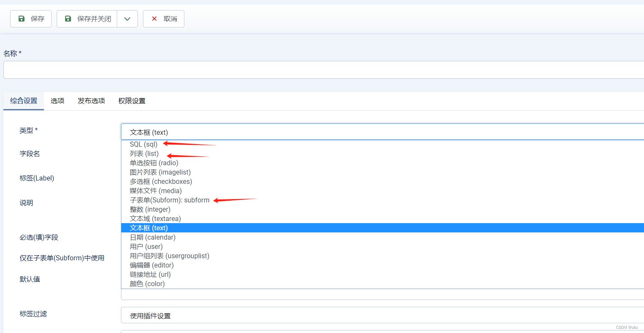Viewport: 644px width, 333px height.
Task: Click the 默认值 label
Action: click(30, 279)
